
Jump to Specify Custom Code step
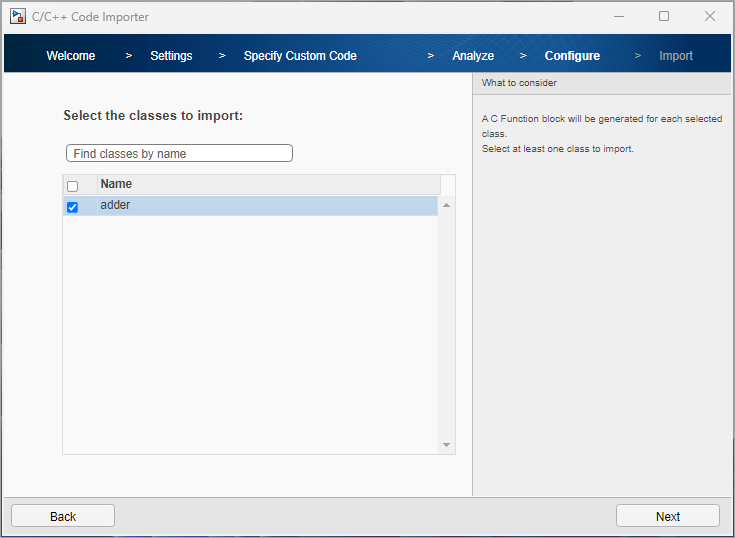(x=300, y=56)
